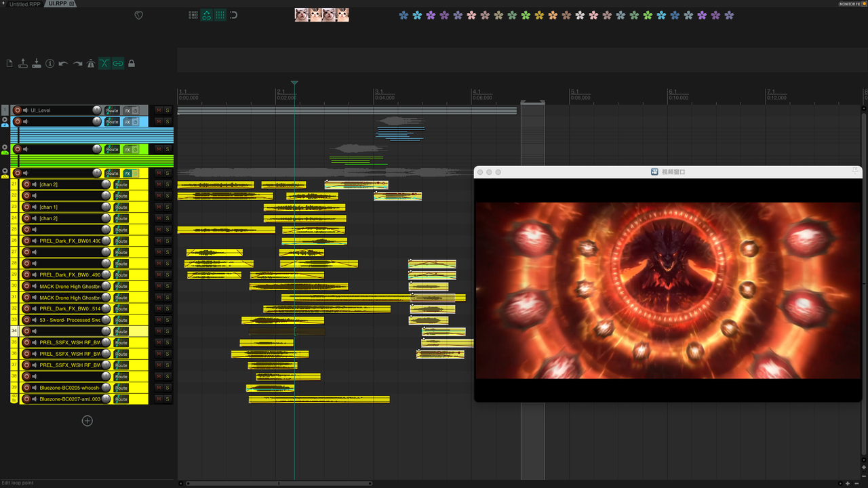Screen dimensions: 868x488
Task: Toggle the metronome icon
Action: pos(91,64)
